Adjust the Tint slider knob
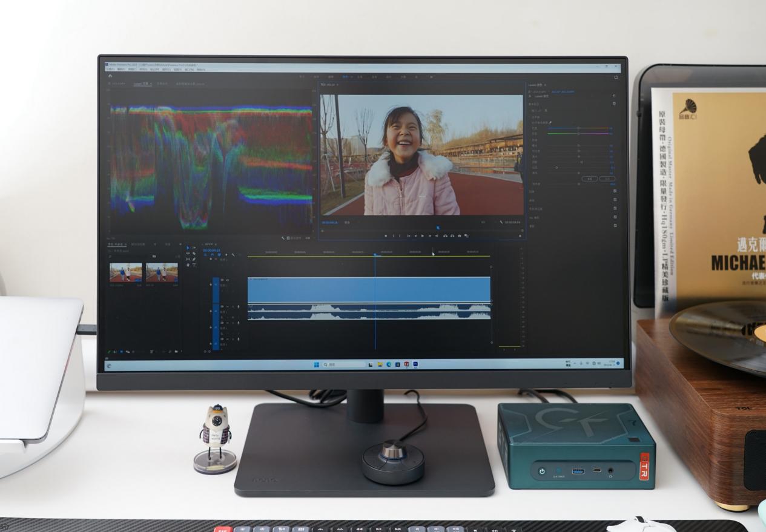Image resolution: width=766 pixels, height=532 pixels. point(578,133)
